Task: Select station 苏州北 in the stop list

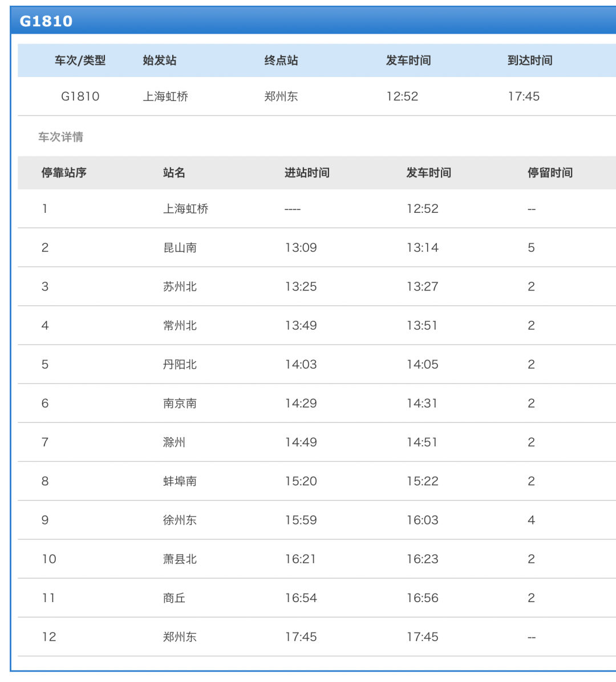Action: coord(180,286)
